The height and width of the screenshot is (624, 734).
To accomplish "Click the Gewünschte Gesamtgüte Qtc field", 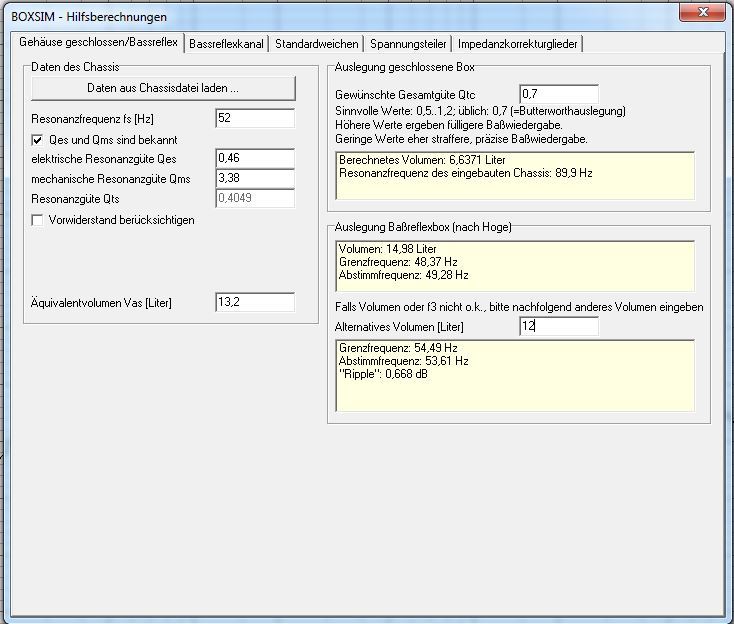I will (559, 94).
